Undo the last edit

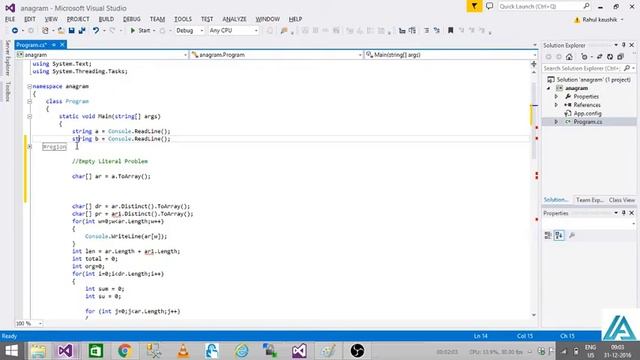(x=96, y=31)
